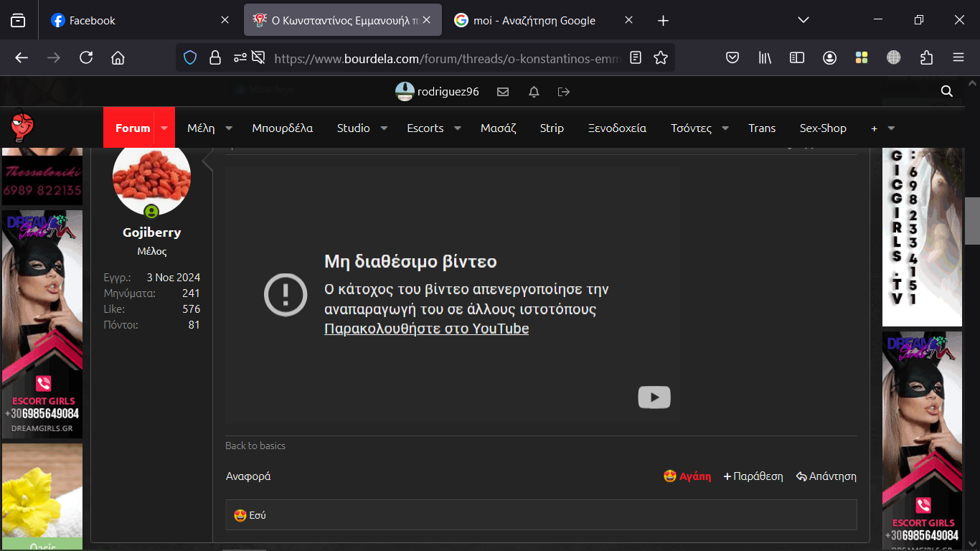980x551 pixels.
Task: Quote post with Παράθεση
Action: tap(753, 476)
